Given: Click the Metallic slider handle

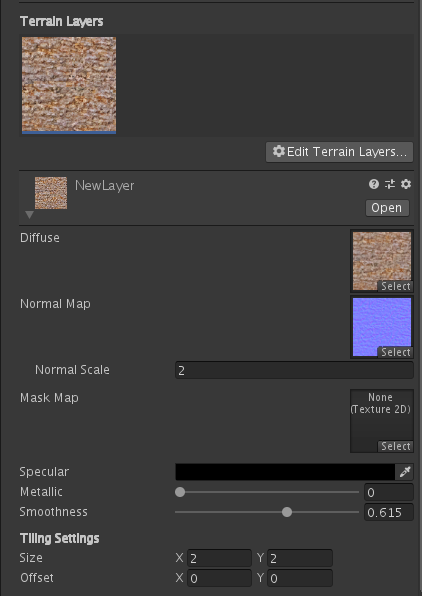Looking at the screenshot, I should click(x=180, y=492).
